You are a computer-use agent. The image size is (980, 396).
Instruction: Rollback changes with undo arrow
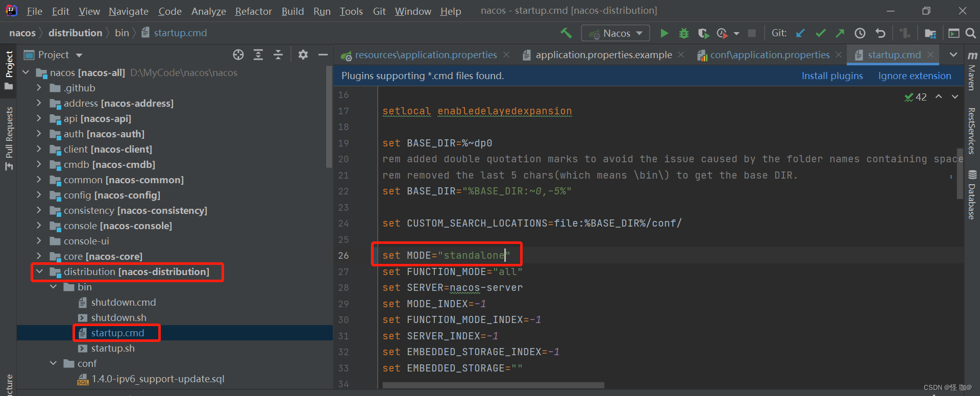tap(880, 33)
